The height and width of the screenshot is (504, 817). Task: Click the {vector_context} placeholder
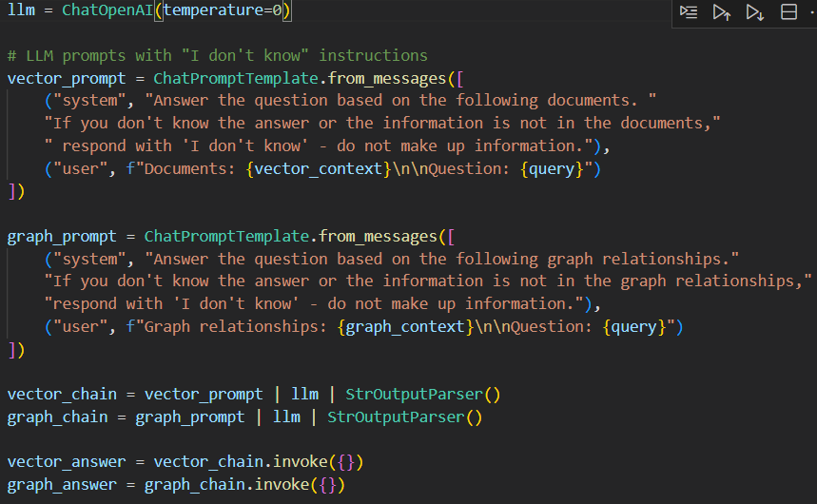(x=319, y=169)
